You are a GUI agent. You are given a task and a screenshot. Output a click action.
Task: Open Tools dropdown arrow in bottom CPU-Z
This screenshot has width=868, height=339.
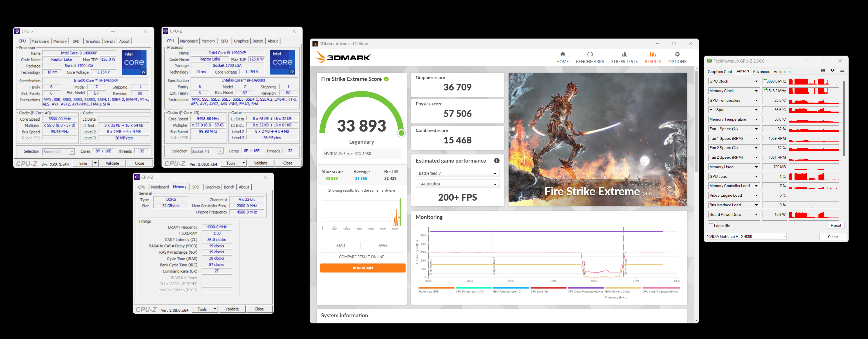[215, 309]
